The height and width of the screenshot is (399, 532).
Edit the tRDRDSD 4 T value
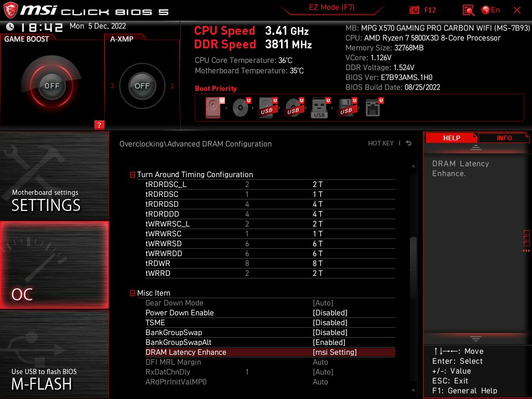click(x=317, y=204)
